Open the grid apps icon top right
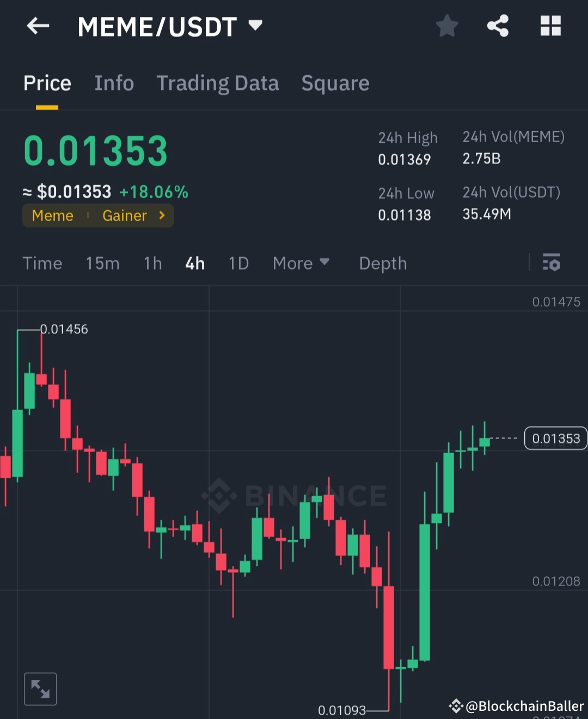 [x=550, y=26]
